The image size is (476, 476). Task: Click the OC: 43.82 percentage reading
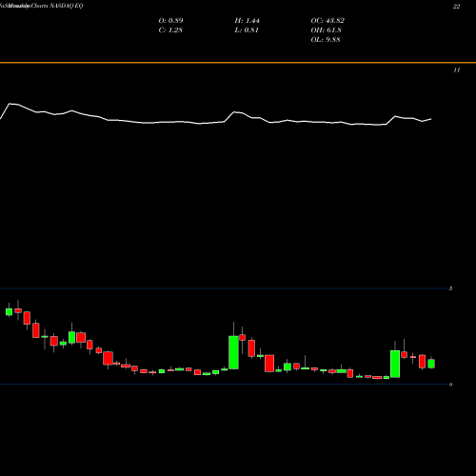[x=327, y=21]
